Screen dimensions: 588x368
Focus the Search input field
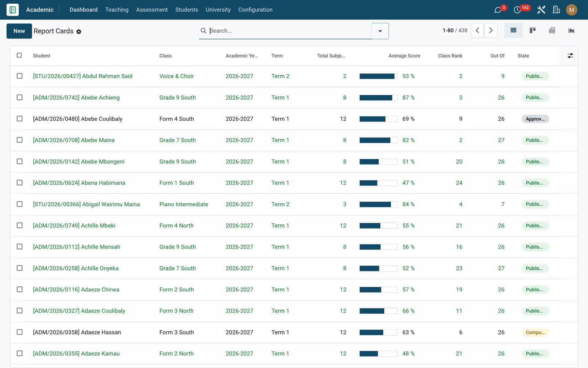[x=290, y=31]
